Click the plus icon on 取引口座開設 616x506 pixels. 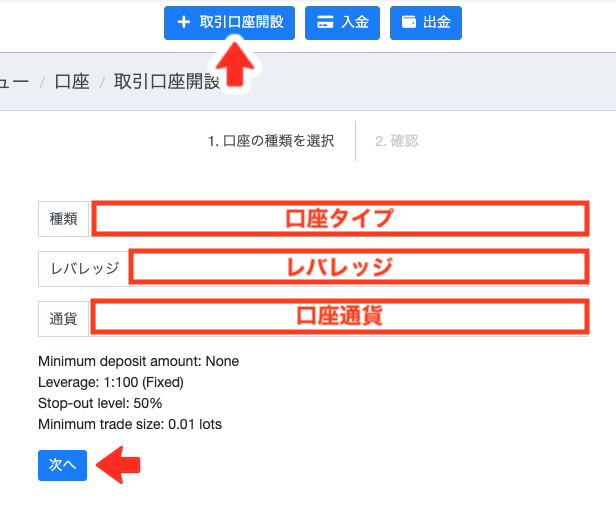point(183,22)
